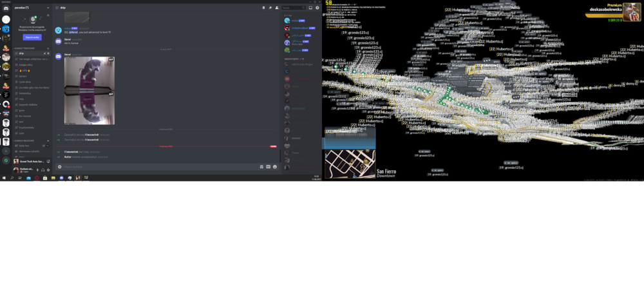The width and height of the screenshot is (644, 287).
Task: Toggle headphones deafen in user panel
Action: click(x=43, y=170)
